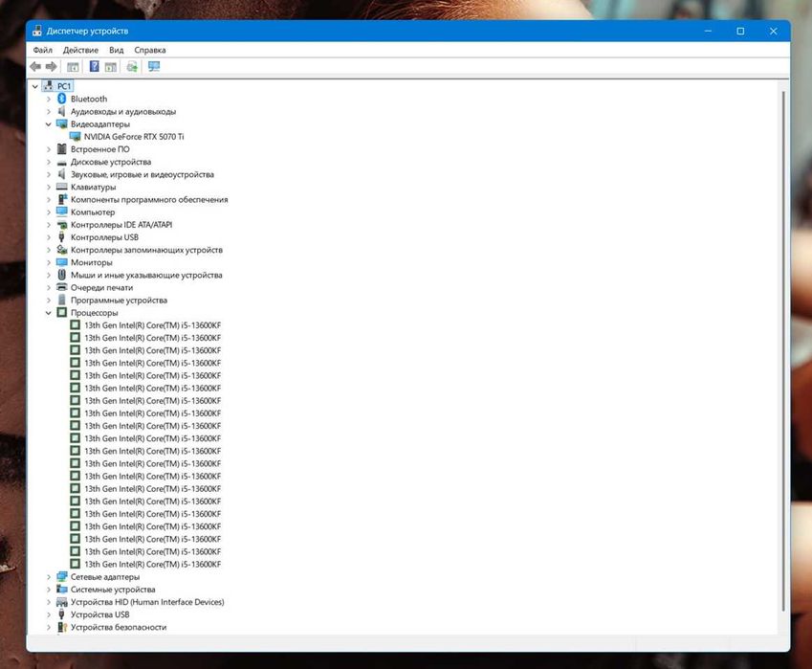Screen dimensions: 812x669
Task: Minimize the Диспетчер устройств window
Action: pyautogui.click(x=708, y=31)
